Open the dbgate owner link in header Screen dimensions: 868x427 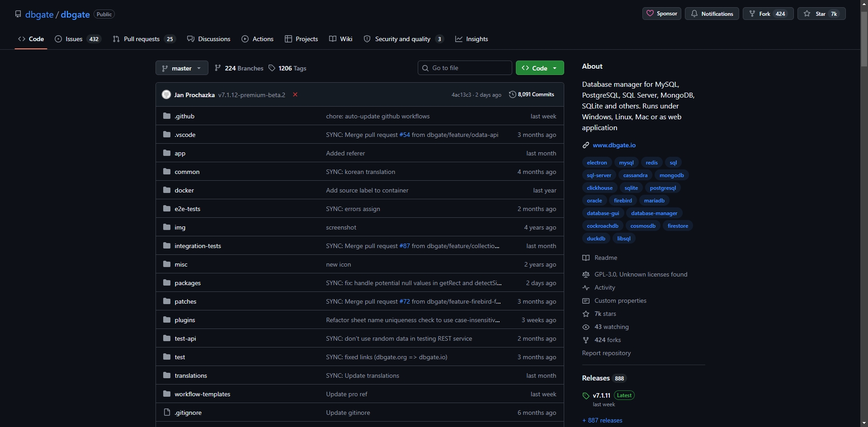click(x=39, y=14)
